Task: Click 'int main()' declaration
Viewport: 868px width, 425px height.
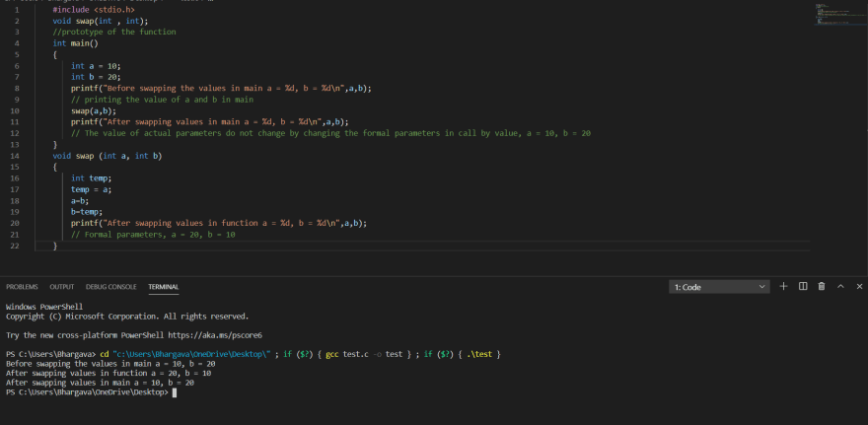Action: 75,43
